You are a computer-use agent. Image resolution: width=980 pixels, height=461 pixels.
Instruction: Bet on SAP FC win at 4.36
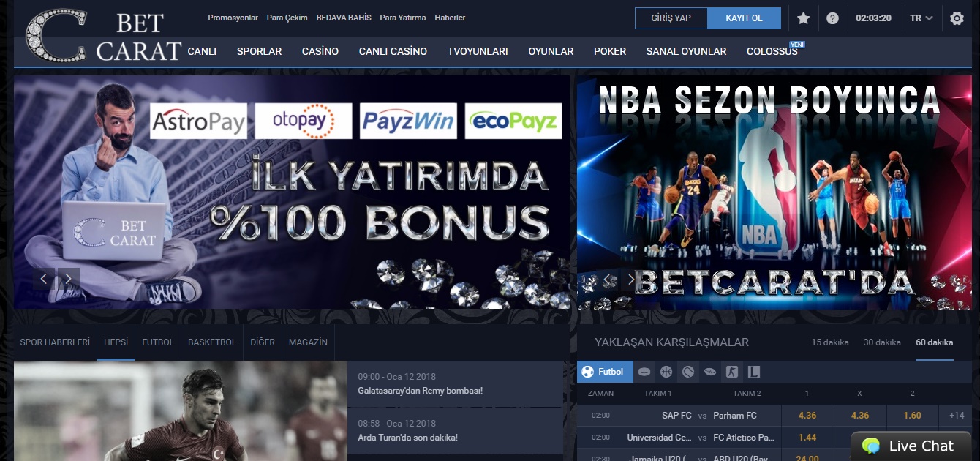tap(807, 416)
